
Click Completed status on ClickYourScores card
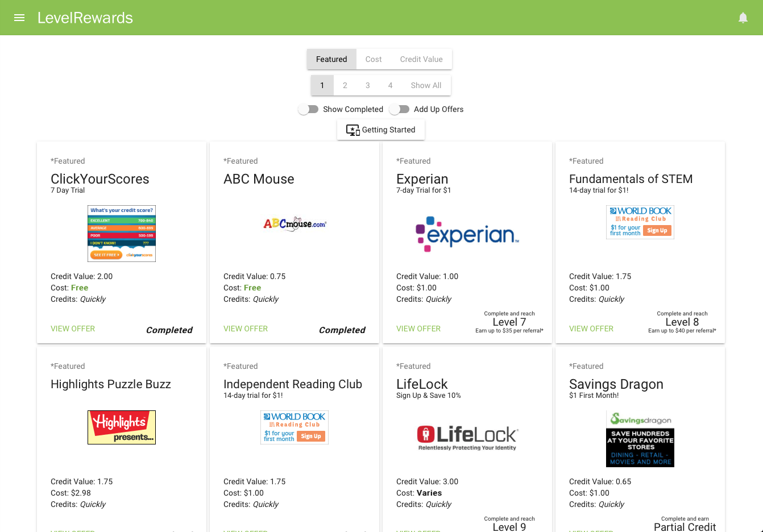[x=169, y=330]
